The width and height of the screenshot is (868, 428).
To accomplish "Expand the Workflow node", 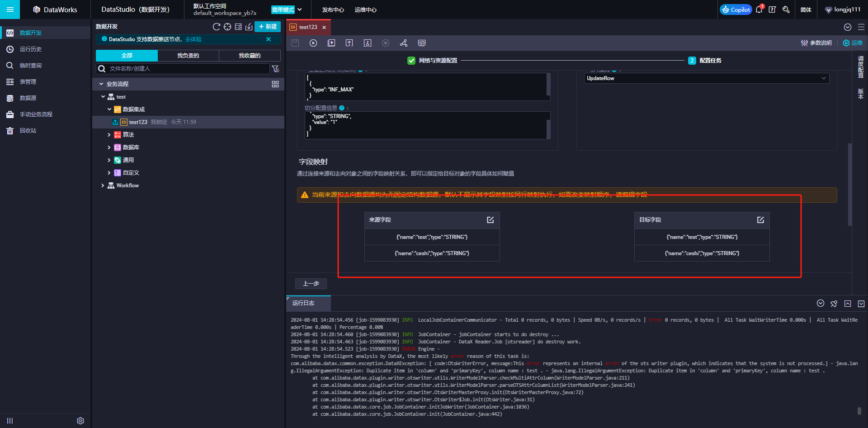I will coord(103,185).
